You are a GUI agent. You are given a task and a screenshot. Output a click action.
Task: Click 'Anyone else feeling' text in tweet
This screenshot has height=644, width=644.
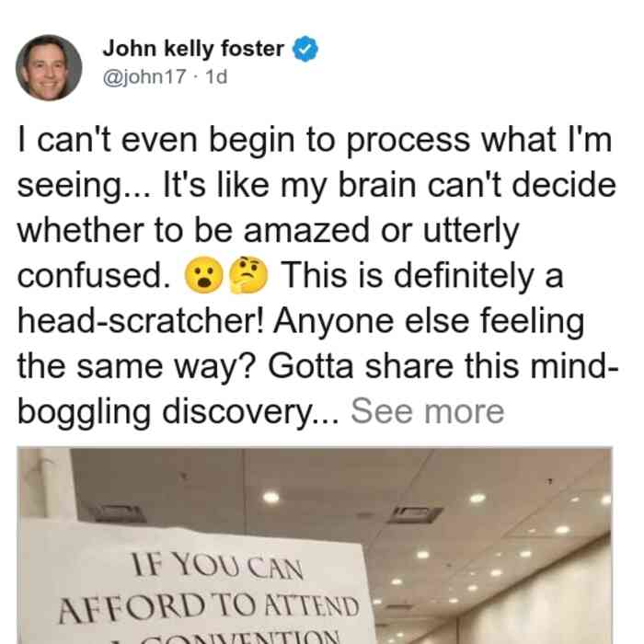click(x=429, y=321)
